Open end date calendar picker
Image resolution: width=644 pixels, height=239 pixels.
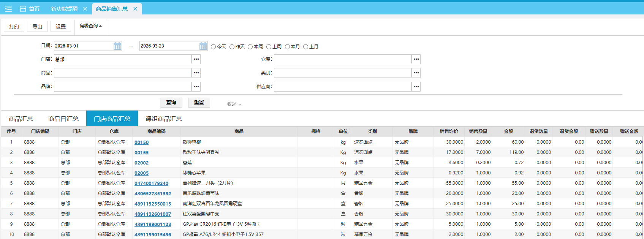point(203,46)
